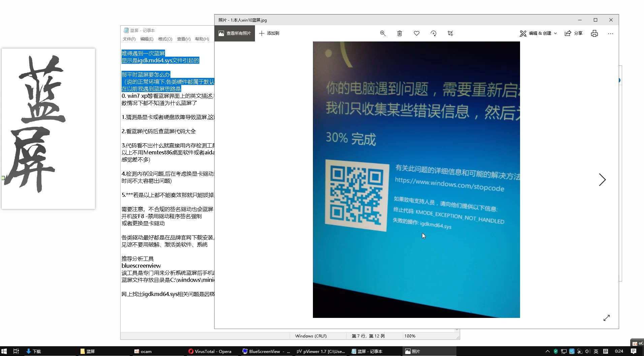Add photo to favorites with heart icon
This screenshot has height=356, width=644.
tap(417, 33)
